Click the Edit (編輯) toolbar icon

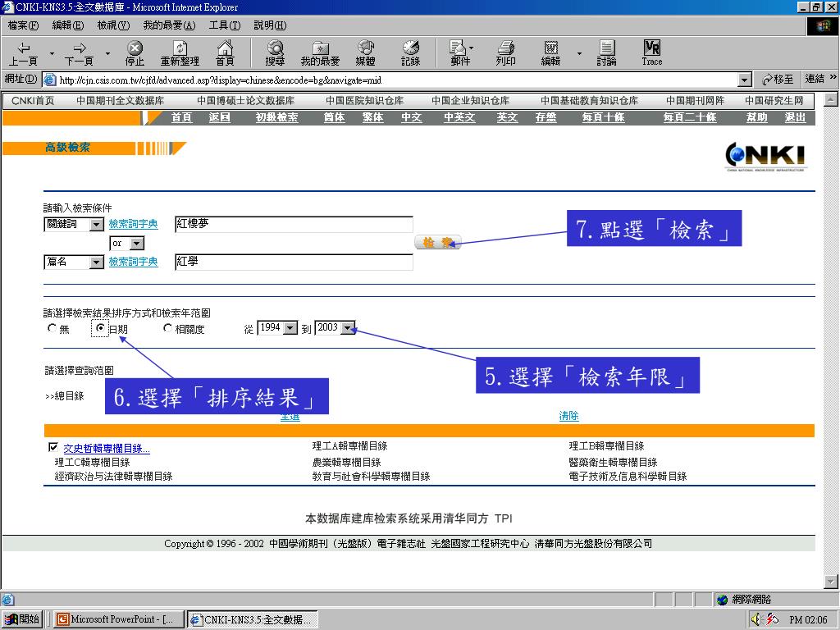(x=550, y=53)
